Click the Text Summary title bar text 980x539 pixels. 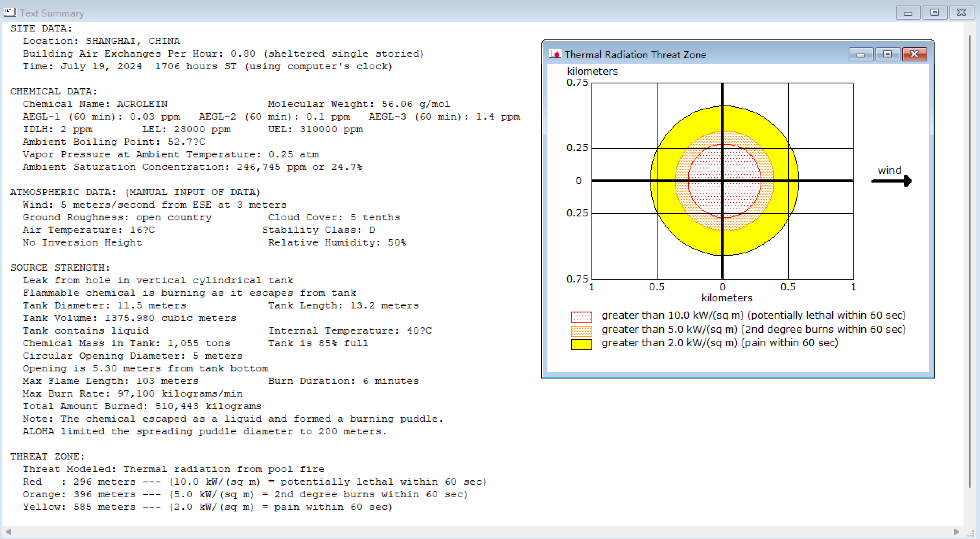click(52, 13)
